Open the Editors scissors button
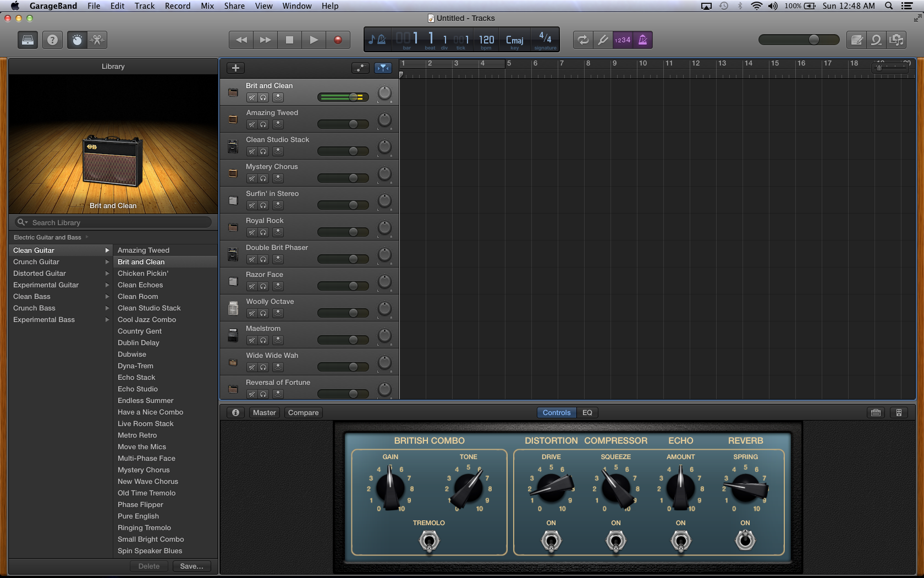This screenshot has width=924, height=578. (x=97, y=40)
